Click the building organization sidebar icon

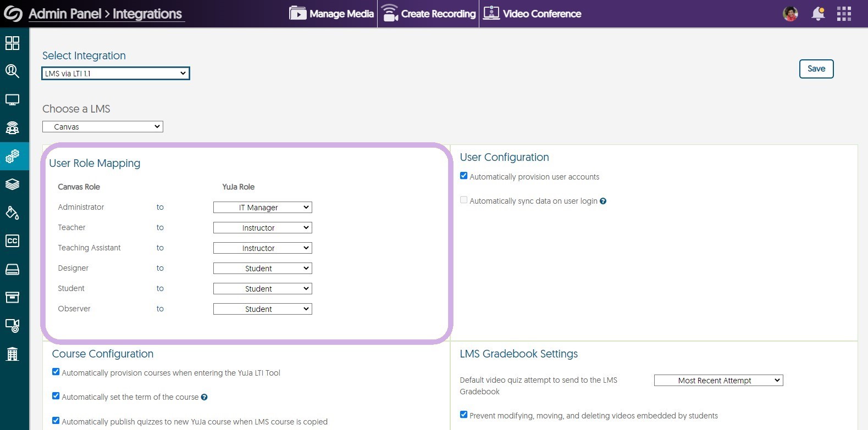tap(12, 354)
